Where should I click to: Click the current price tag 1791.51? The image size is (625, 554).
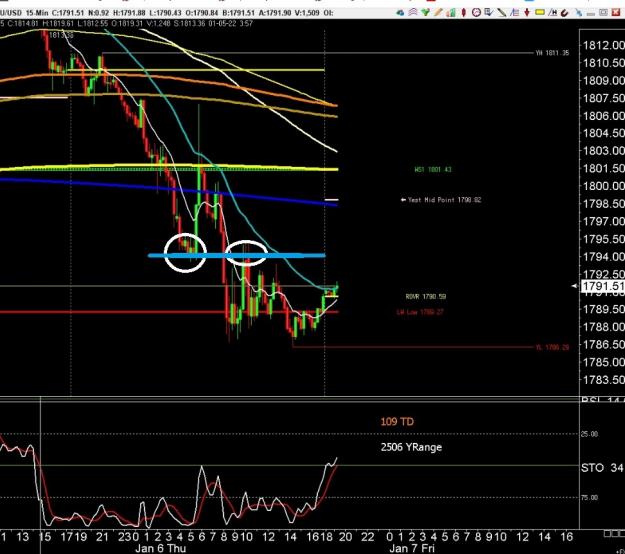[603, 286]
